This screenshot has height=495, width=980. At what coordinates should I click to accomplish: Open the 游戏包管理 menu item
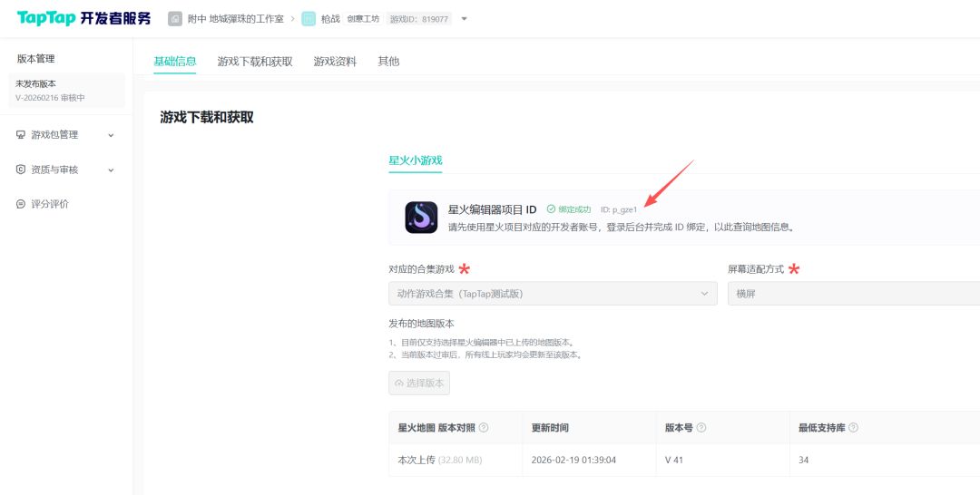55,135
